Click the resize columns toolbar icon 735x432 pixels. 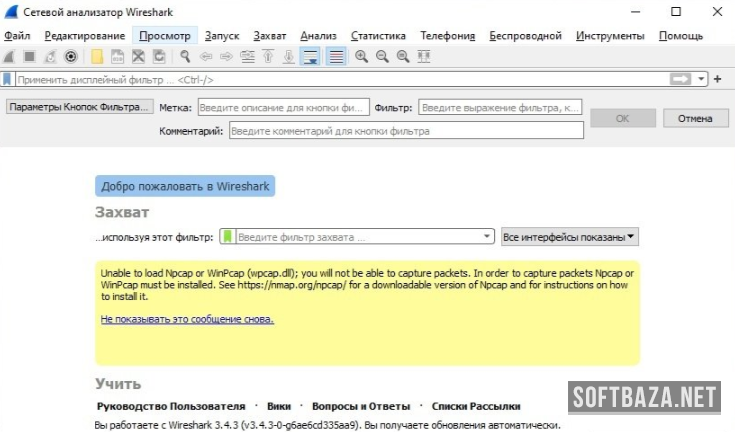coord(424,56)
